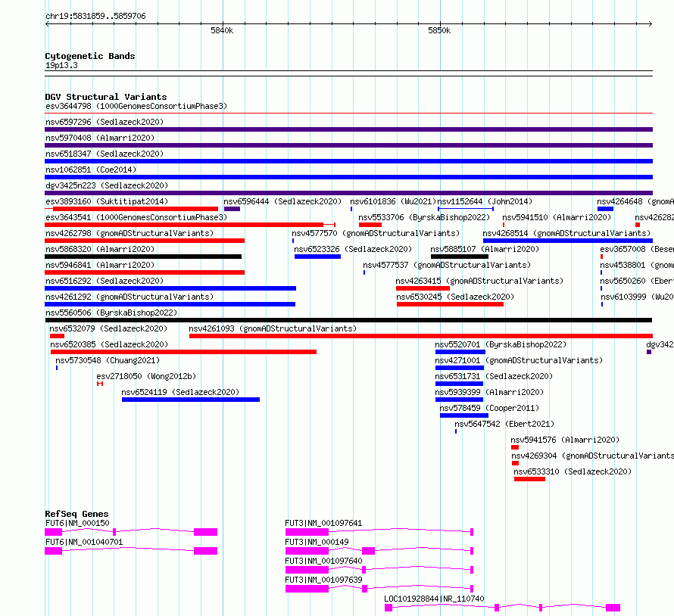Open the nsv1062851 (Coe2014) variant label
674x616 pixels.
tap(91, 170)
